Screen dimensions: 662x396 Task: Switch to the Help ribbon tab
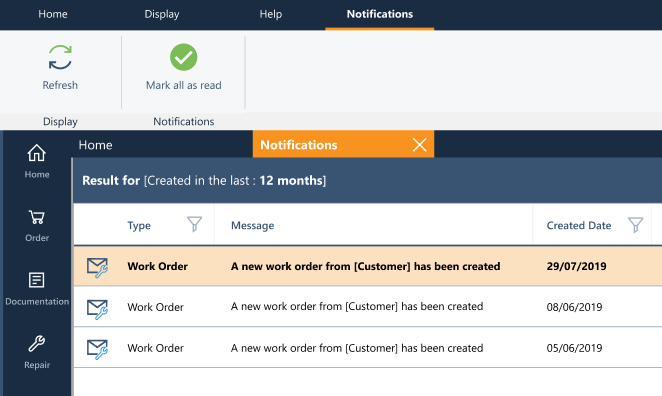tap(271, 14)
